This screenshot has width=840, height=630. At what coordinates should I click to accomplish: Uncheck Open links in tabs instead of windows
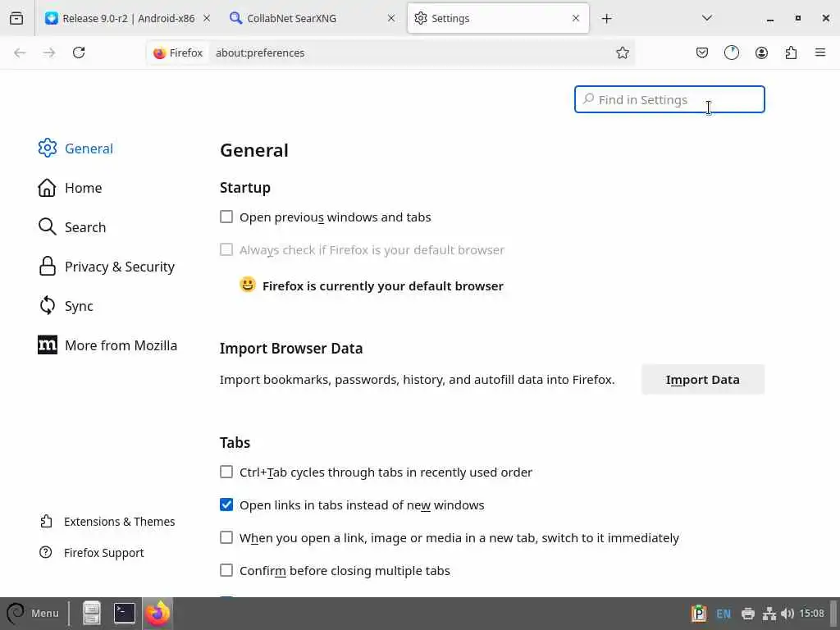226,504
